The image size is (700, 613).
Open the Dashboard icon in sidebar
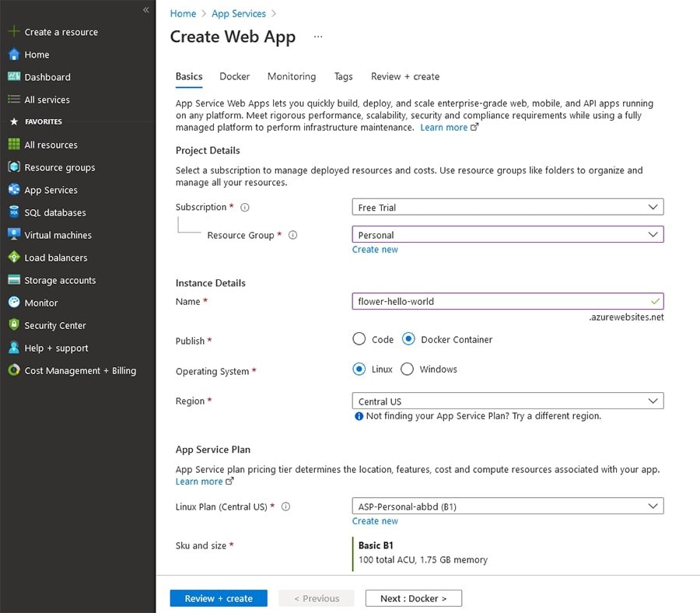coord(13,77)
